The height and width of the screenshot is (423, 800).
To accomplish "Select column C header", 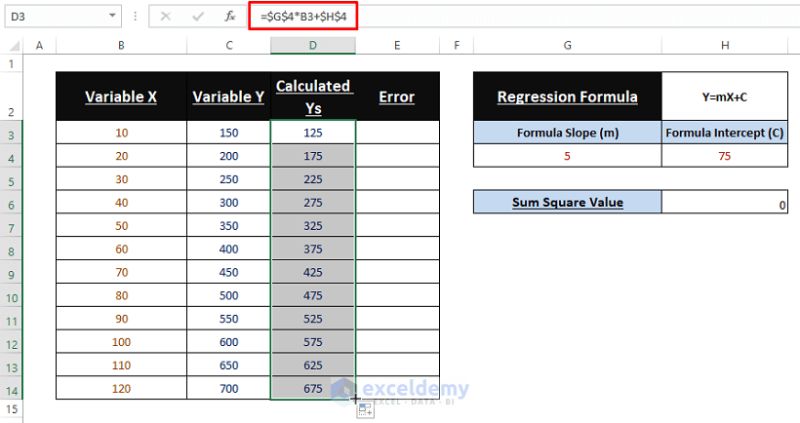I will point(229,46).
